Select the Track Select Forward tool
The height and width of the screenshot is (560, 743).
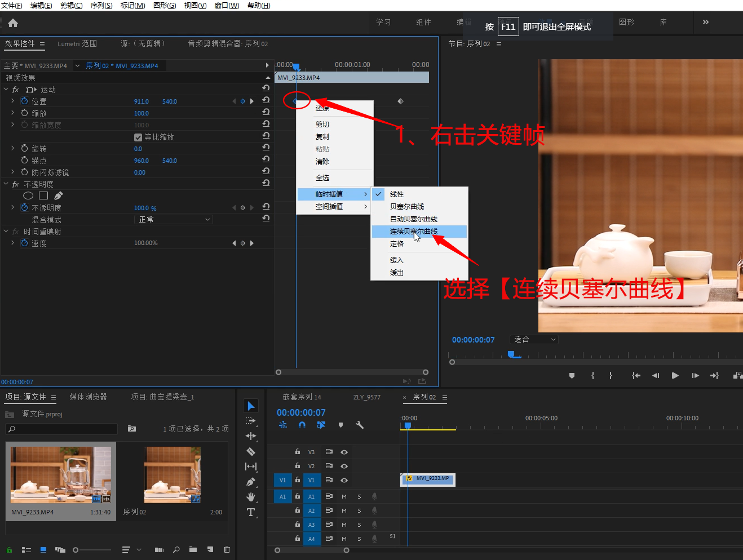point(251,421)
